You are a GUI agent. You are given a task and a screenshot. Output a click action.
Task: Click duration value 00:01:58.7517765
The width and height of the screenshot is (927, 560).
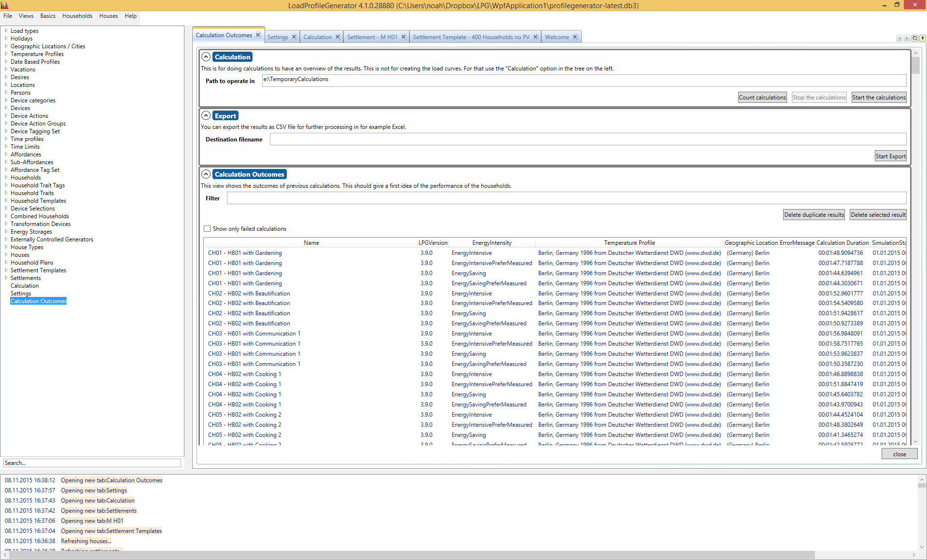coord(840,344)
